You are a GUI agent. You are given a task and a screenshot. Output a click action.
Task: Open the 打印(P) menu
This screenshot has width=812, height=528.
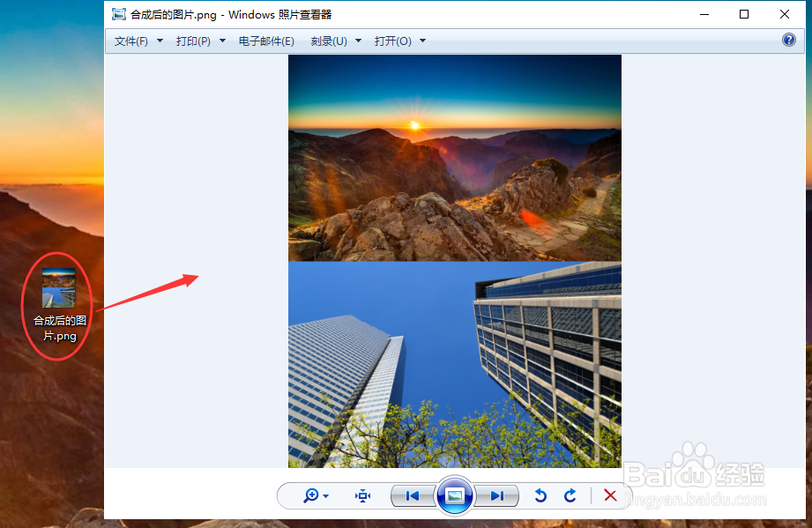(193, 41)
